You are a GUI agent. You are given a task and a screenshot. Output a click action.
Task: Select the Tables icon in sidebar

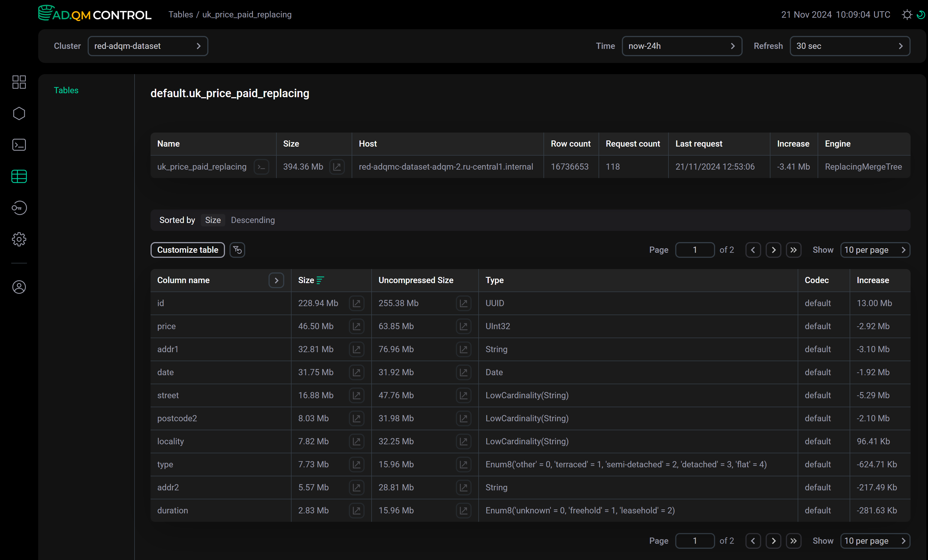coord(19,176)
